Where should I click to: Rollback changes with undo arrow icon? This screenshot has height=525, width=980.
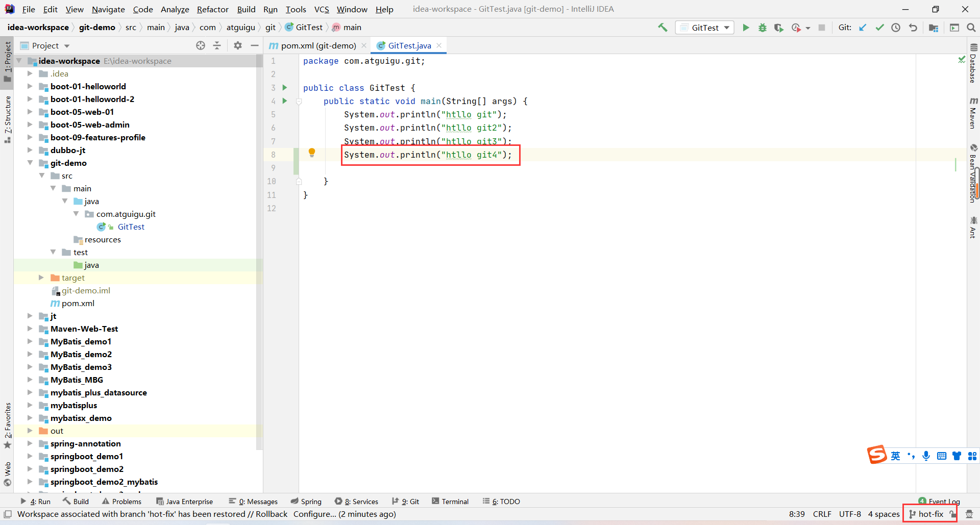[913, 28]
